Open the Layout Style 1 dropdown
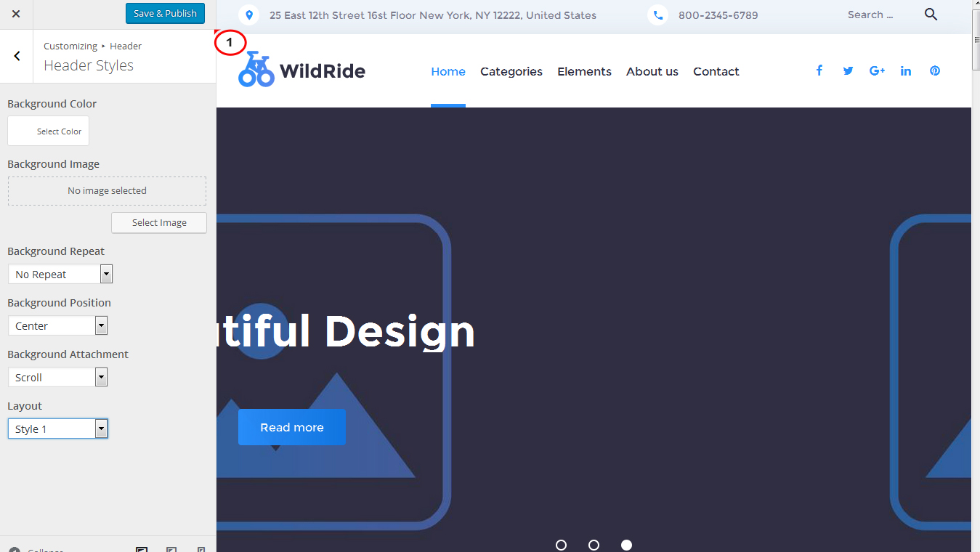Image resolution: width=980 pixels, height=552 pixels. (x=57, y=429)
